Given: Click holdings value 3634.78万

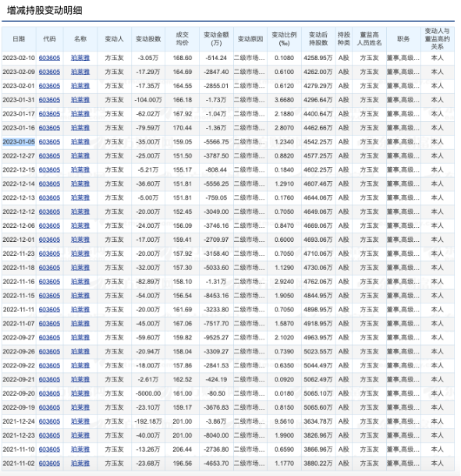Looking at the screenshot, I should point(318,421).
